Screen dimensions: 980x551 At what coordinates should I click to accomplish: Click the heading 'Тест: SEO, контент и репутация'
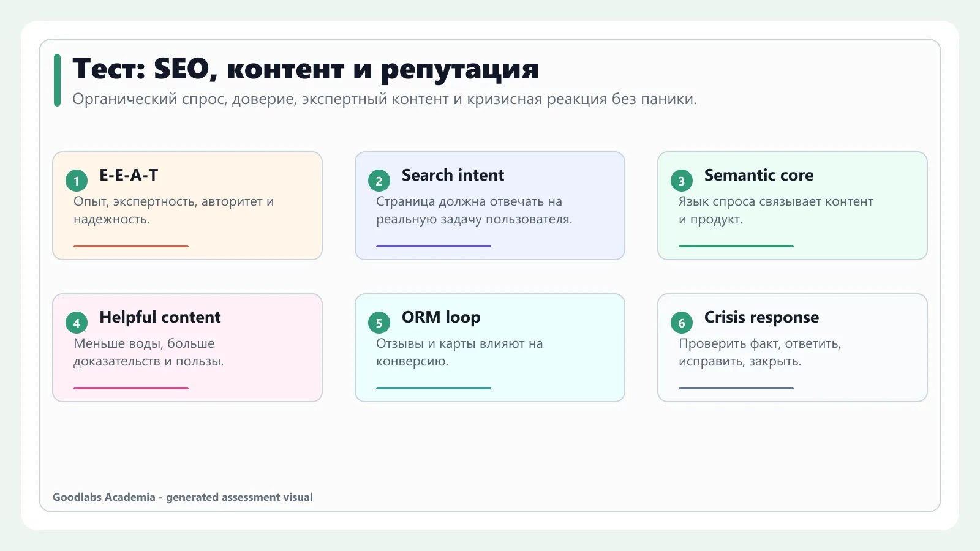(306, 69)
